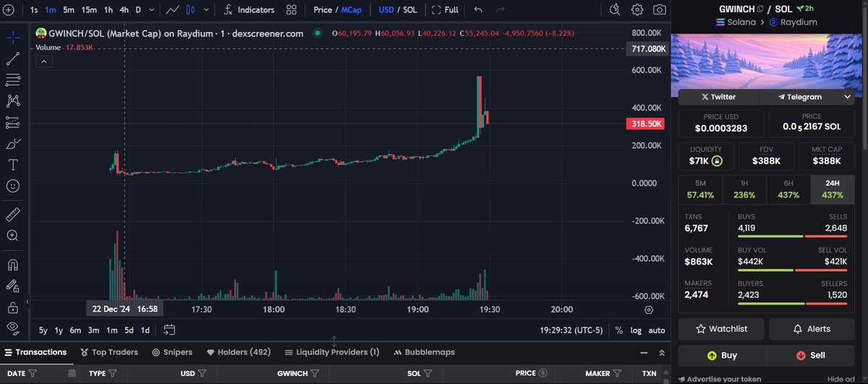Set chart interval to 4h
Image resolution: width=868 pixels, height=384 pixels.
click(124, 10)
